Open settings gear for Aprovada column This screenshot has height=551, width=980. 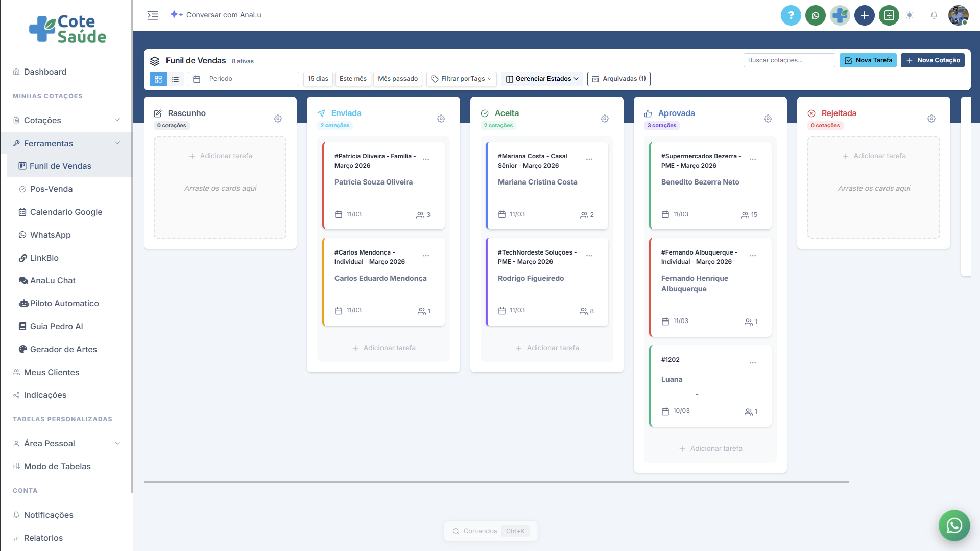point(768,119)
